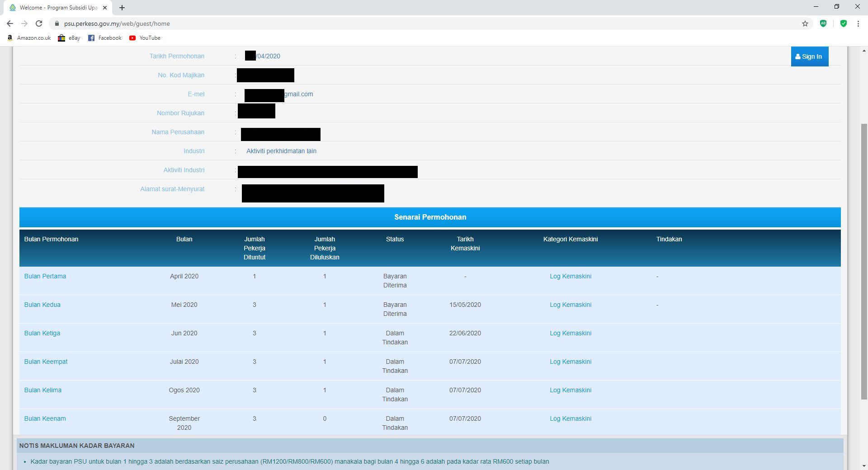The image size is (868, 470).
Task: Open the AdBlock extension icon
Action: (x=823, y=23)
